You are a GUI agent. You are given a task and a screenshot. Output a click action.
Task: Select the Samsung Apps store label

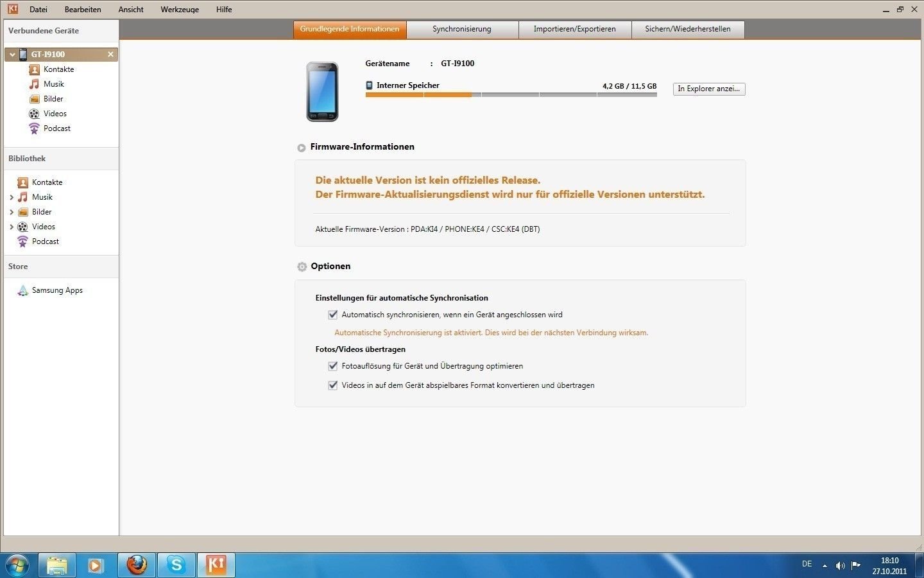point(57,290)
